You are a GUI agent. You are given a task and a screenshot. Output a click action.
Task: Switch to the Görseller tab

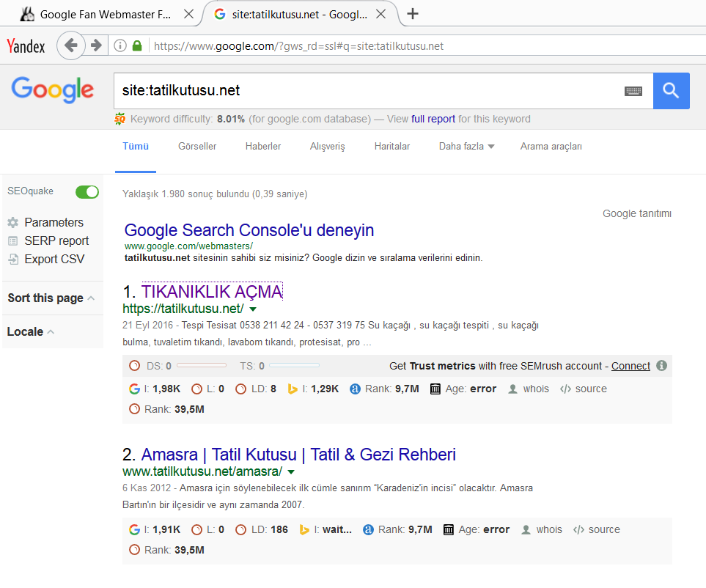point(197,147)
